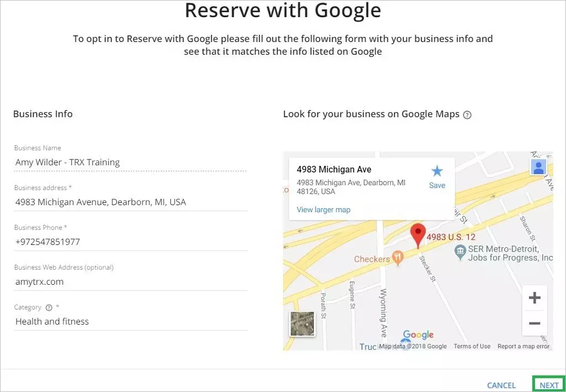This screenshot has width=566, height=392.
Task: Click the Google logo on map
Action: coord(418,334)
